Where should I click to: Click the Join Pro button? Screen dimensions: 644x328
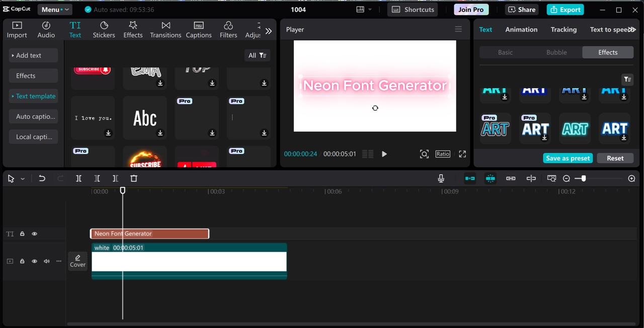(x=471, y=10)
